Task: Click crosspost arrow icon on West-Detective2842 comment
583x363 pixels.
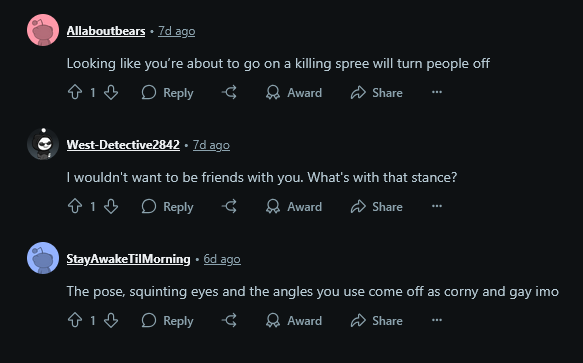Action: pos(229,206)
